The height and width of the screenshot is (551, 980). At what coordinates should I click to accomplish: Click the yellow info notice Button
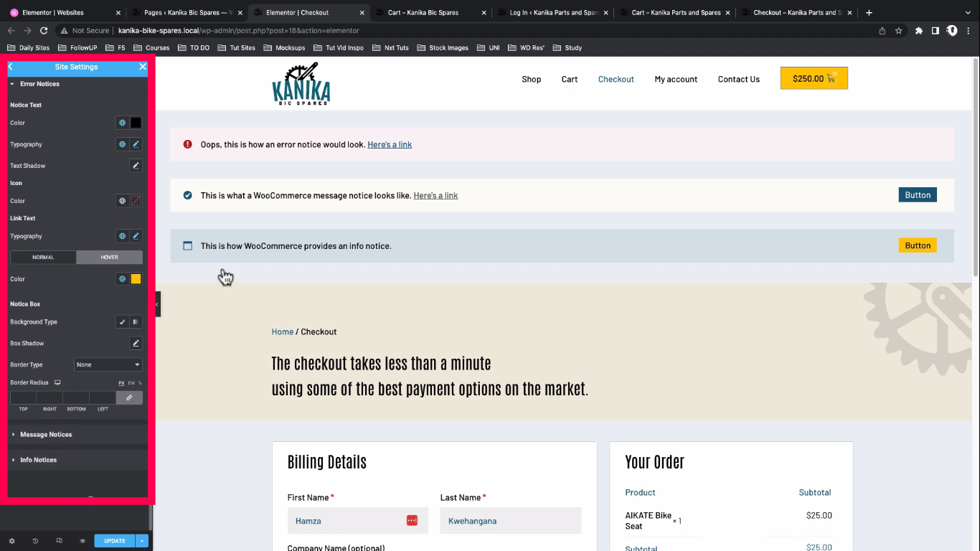tap(918, 245)
